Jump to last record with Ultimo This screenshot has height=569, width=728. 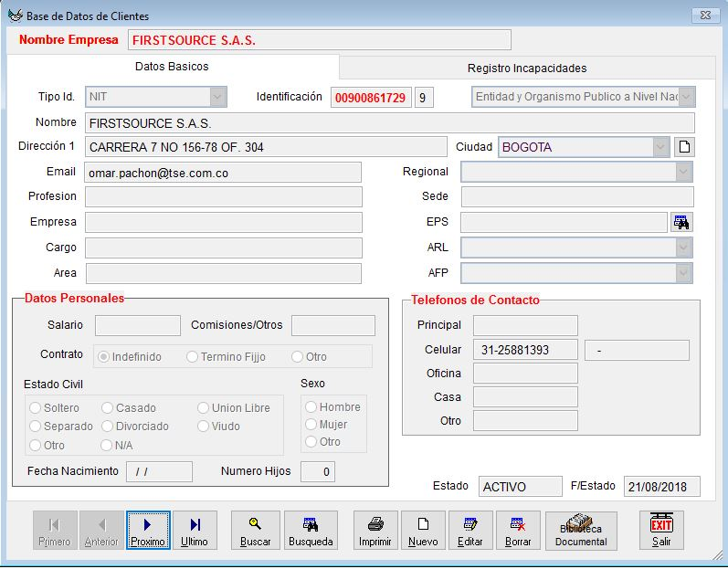(195, 531)
